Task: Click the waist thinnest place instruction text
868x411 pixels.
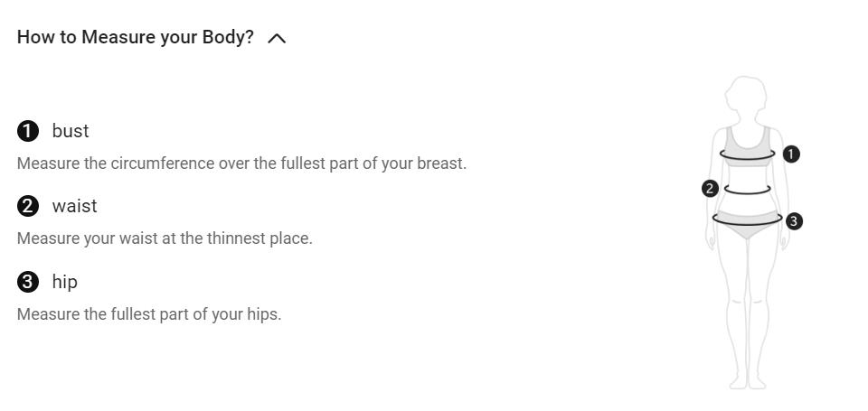Action: [x=165, y=238]
